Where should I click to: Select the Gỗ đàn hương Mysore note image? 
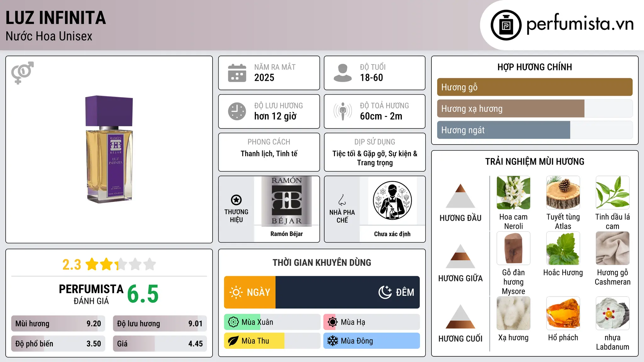point(514,248)
